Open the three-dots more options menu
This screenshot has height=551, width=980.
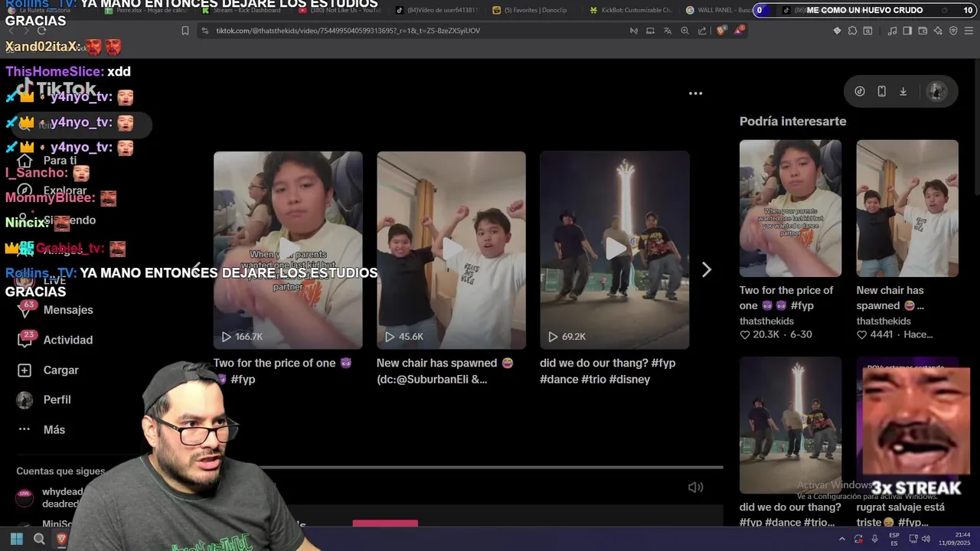[695, 93]
